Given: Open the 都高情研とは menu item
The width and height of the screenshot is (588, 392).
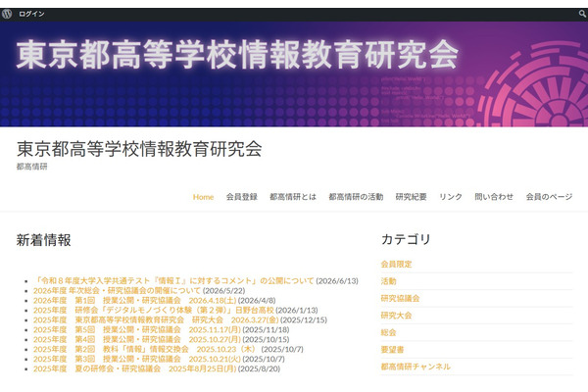Looking at the screenshot, I should coord(293,197).
